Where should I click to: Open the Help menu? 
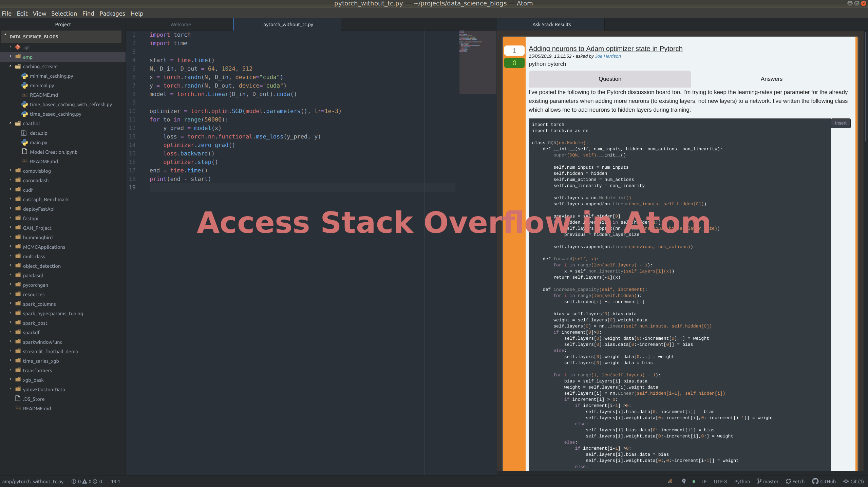[x=137, y=14]
